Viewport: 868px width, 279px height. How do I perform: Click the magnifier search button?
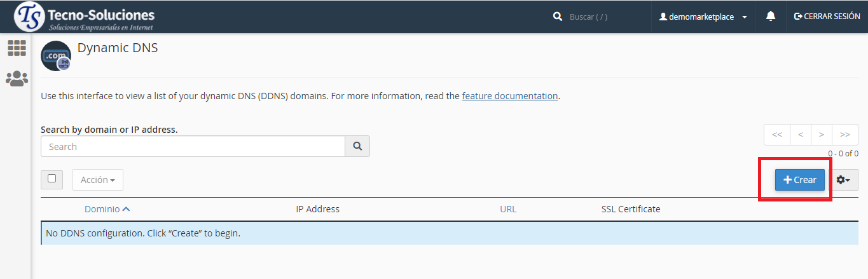357,146
